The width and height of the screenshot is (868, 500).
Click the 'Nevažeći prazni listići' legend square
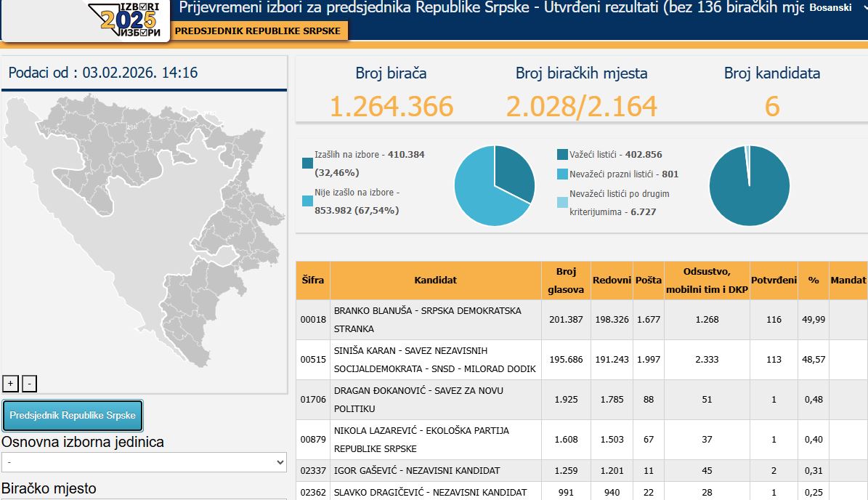point(562,174)
